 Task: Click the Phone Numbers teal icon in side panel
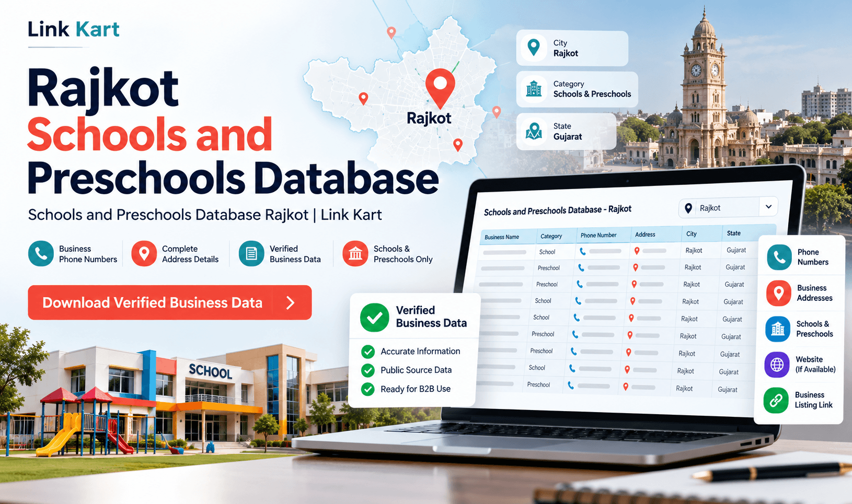779,257
